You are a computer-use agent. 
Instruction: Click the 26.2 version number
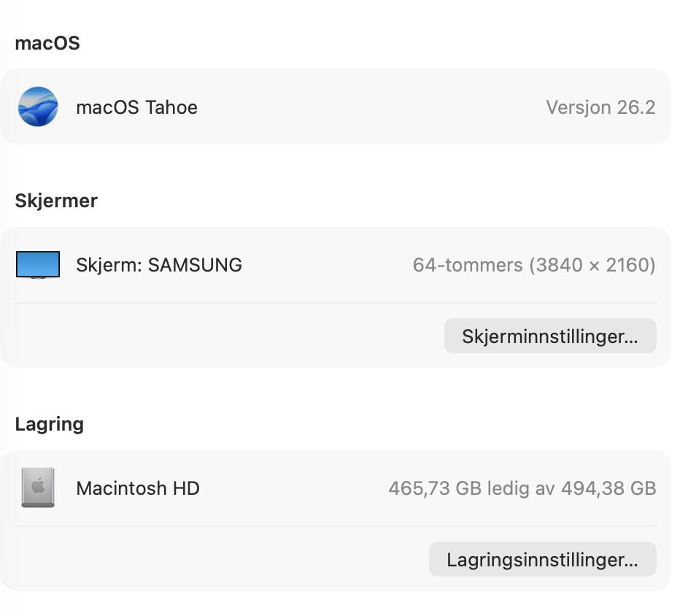(636, 107)
